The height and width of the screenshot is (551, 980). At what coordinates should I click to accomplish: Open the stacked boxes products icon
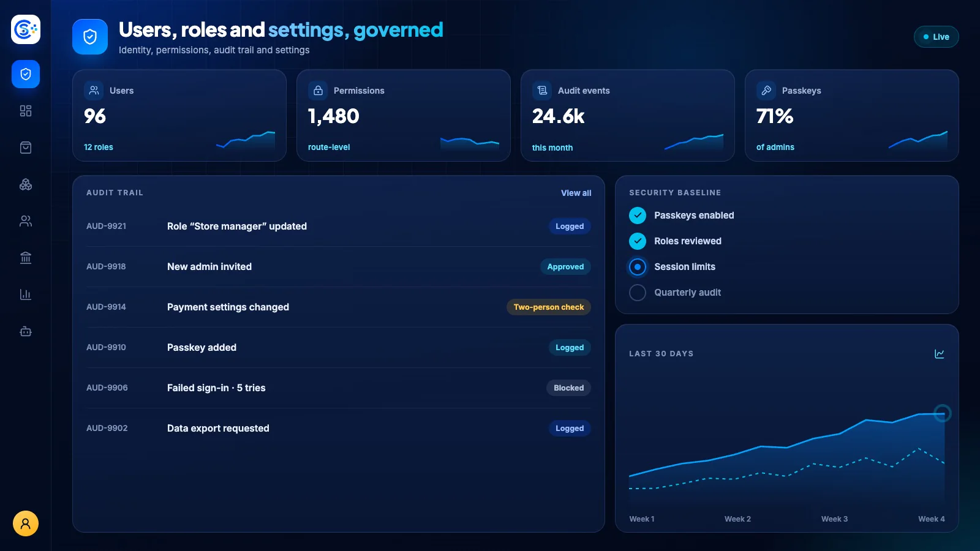[x=26, y=184]
